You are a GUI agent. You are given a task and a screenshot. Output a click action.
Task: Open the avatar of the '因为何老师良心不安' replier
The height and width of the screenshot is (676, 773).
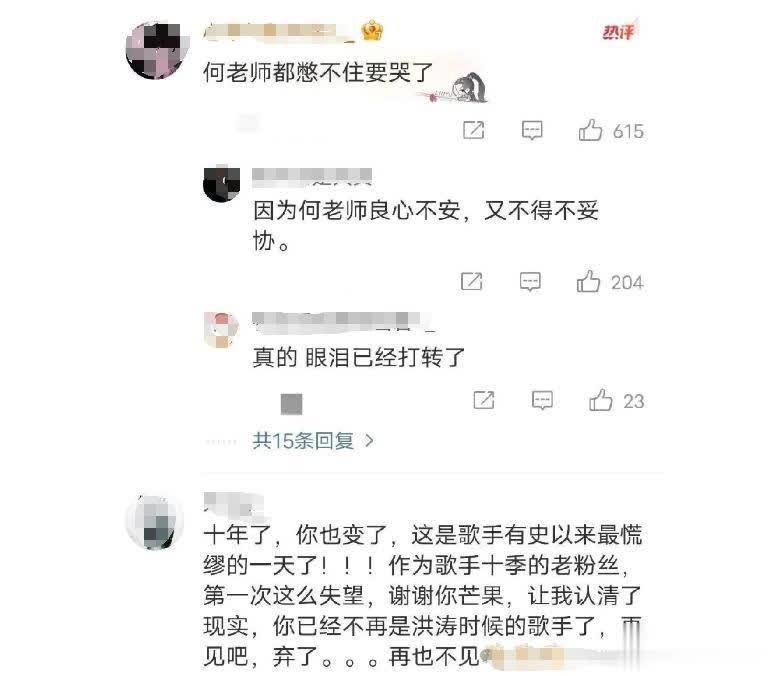click(221, 184)
